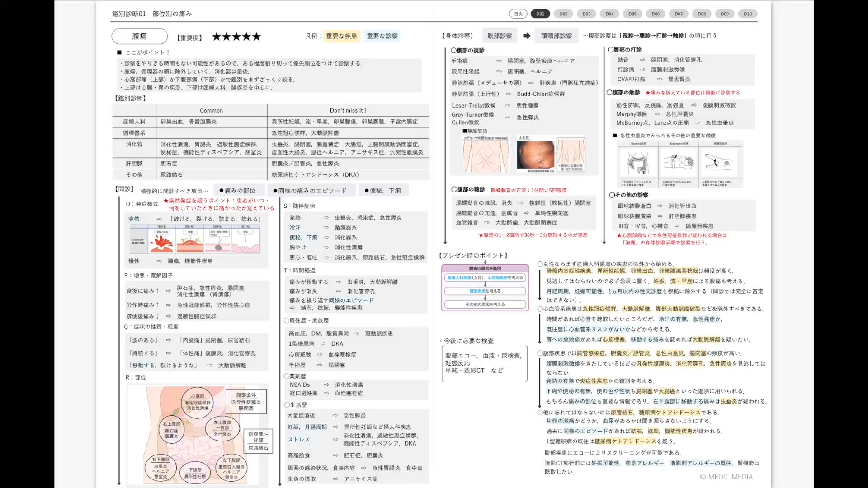
Task: Click the 重要な疾患 yellow legend swatch
Action: pyautogui.click(x=341, y=36)
